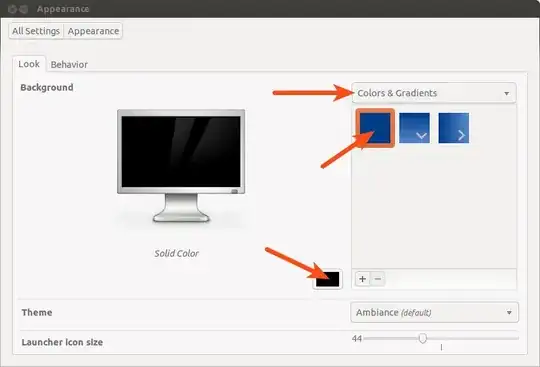
Task: Click the window minimize button in title bar
Action: tap(23, 9)
